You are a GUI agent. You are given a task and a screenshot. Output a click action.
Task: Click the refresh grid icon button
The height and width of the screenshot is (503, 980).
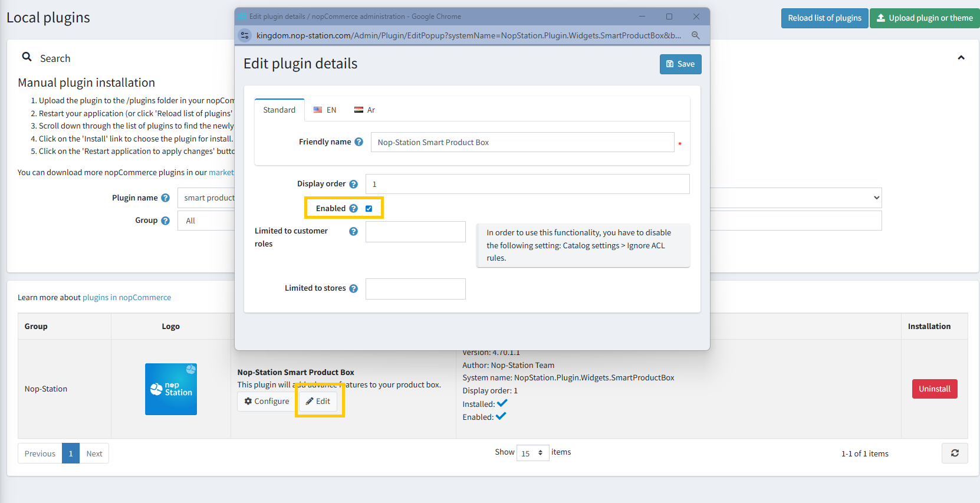click(x=955, y=453)
